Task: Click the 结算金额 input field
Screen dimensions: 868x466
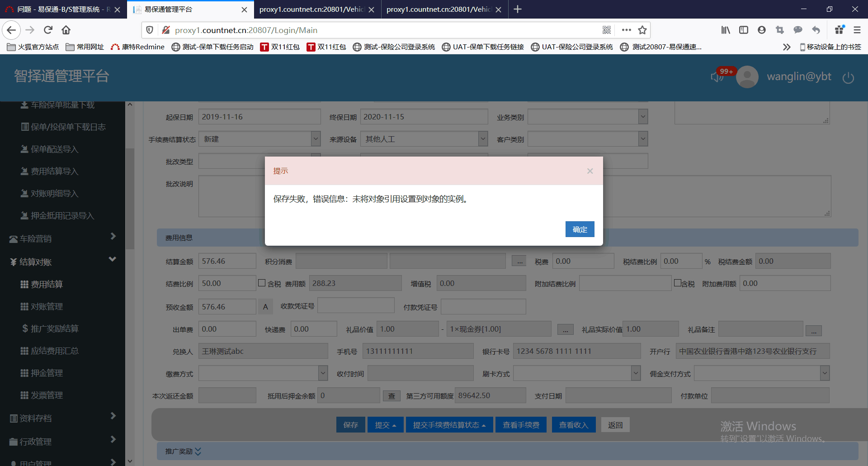Action: click(227, 261)
